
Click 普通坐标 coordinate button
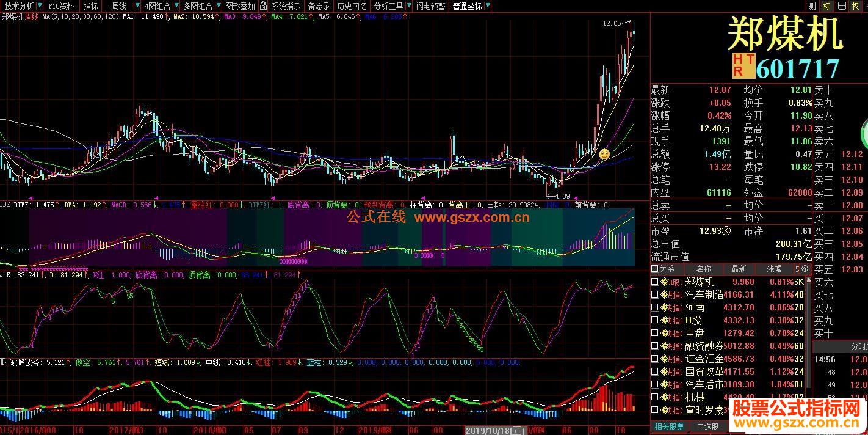[467, 6]
